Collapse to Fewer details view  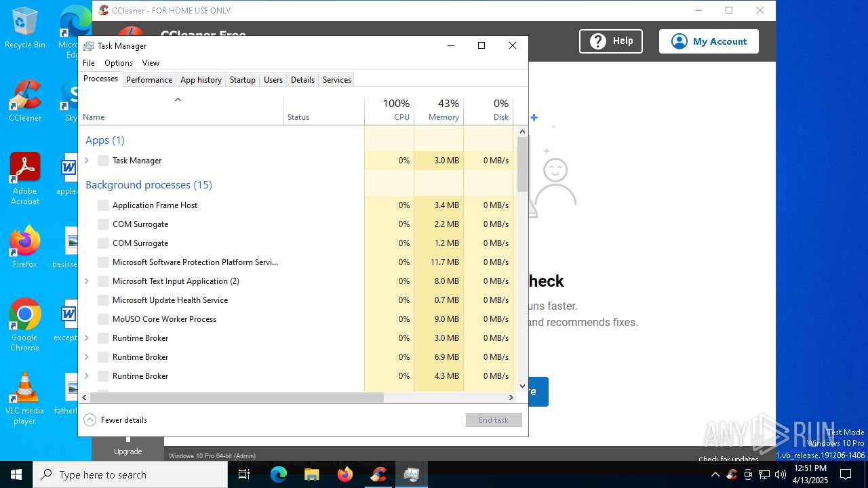[x=115, y=420]
